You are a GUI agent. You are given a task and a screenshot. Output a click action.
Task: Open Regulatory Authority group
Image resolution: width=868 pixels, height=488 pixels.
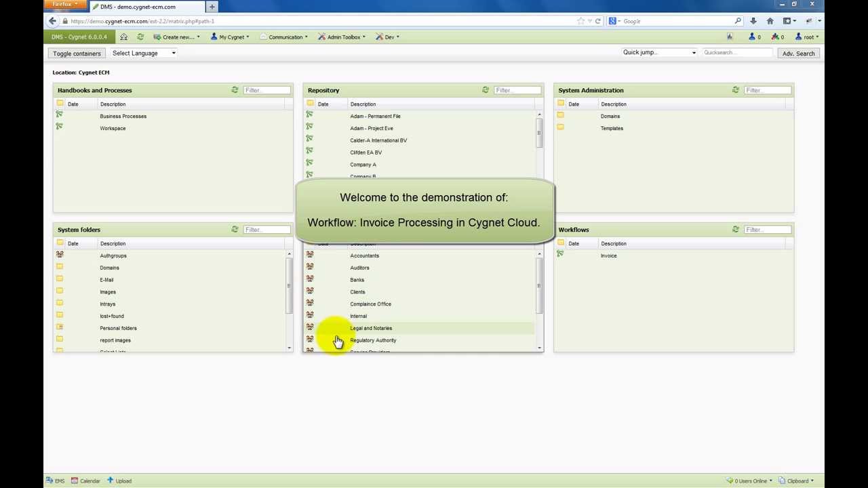pyautogui.click(x=373, y=340)
